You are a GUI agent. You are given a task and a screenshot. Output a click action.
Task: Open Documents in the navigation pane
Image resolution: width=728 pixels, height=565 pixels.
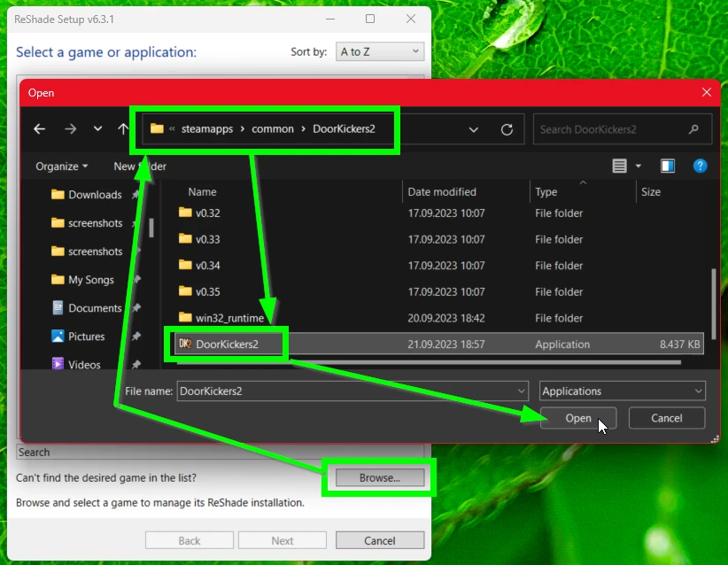click(x=95, y=308)
